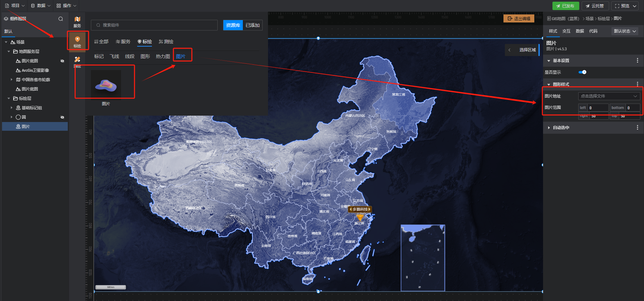The height and width of the screenshot is (301, 644).
Task: Click the 退出编辑 button
Action: pyautogui.click(x=519, y=18)
